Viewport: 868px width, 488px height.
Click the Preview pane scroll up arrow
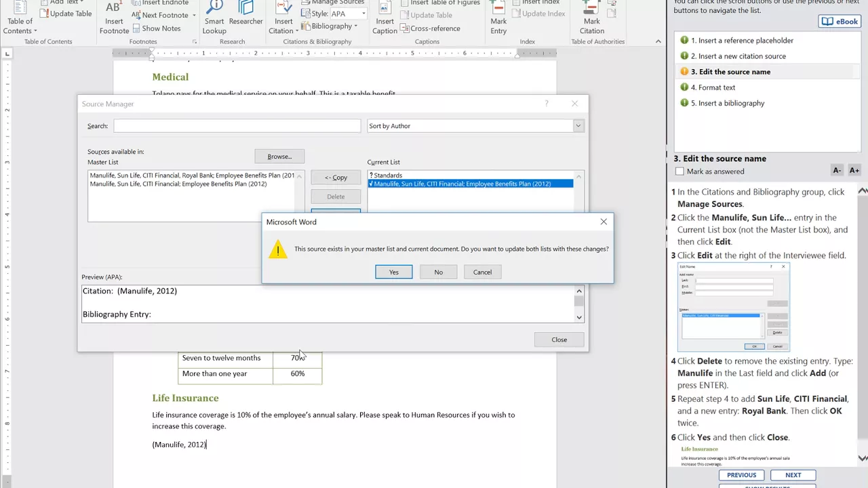[x=579, y=291]
